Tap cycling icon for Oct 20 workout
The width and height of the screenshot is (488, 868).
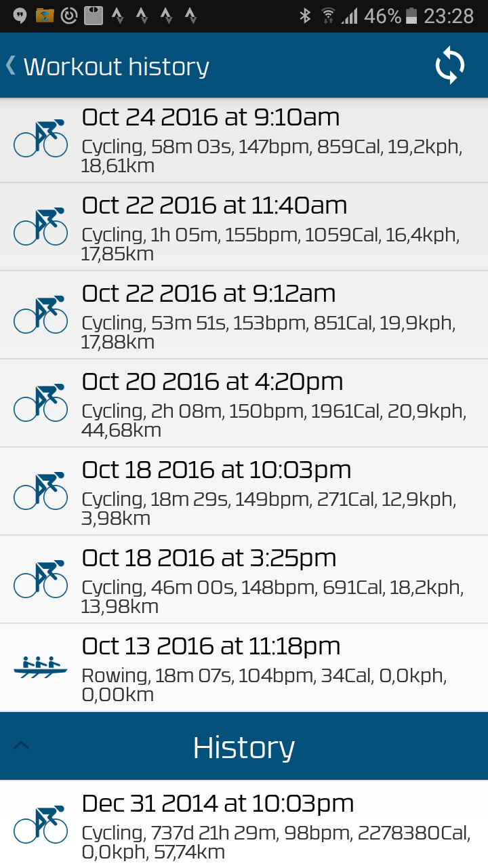pyautogui.click(x=41, y=403)
